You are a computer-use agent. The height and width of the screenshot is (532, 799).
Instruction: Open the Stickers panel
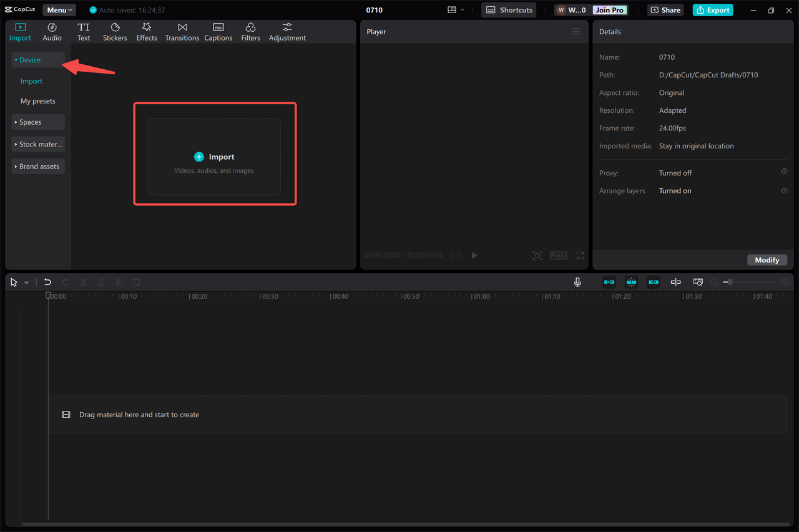tap(115, 31)
